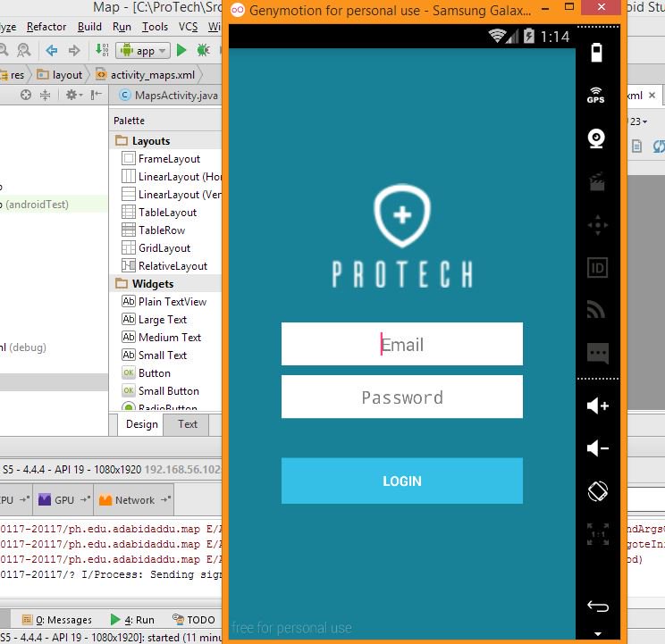The image size is (665, 644).
Task: Open the VCS menu
Action: (x=188, y=27)
